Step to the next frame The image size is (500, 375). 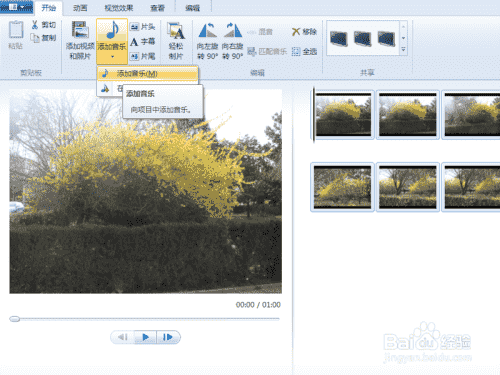(x=168, y=337)
